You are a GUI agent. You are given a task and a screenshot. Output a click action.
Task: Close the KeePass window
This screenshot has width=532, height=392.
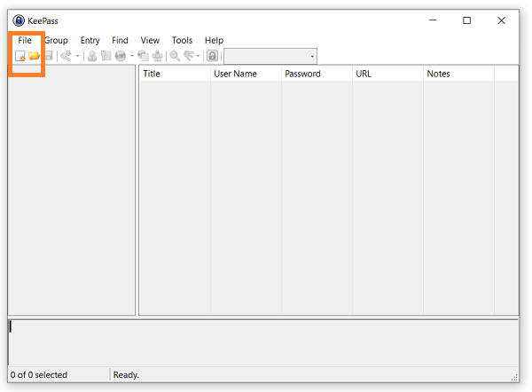(502, 20)
